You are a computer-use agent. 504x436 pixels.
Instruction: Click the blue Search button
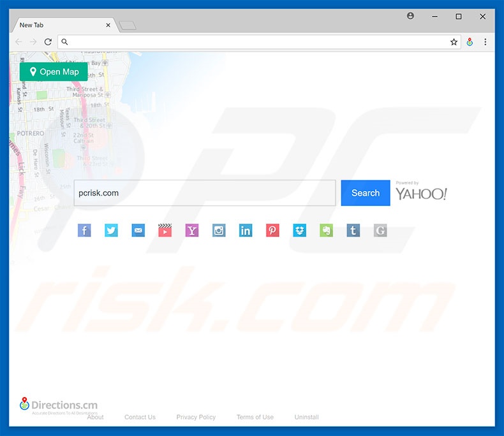pos(366,193)
